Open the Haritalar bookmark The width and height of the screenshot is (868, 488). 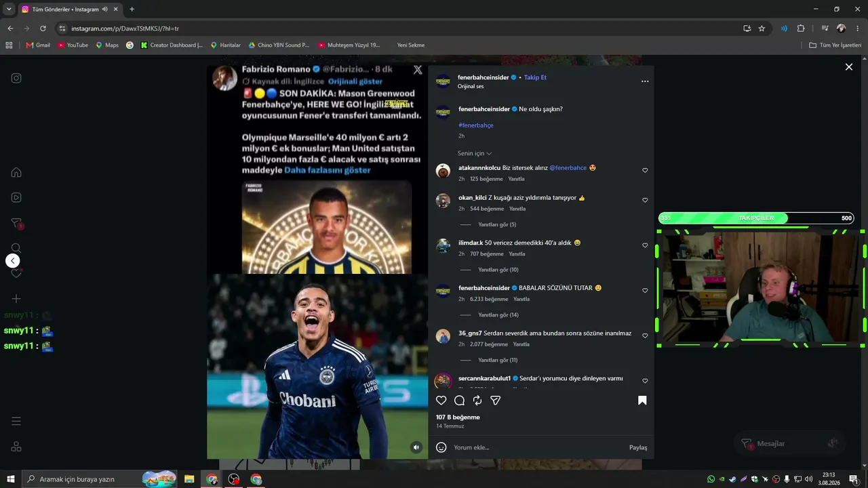226,45
